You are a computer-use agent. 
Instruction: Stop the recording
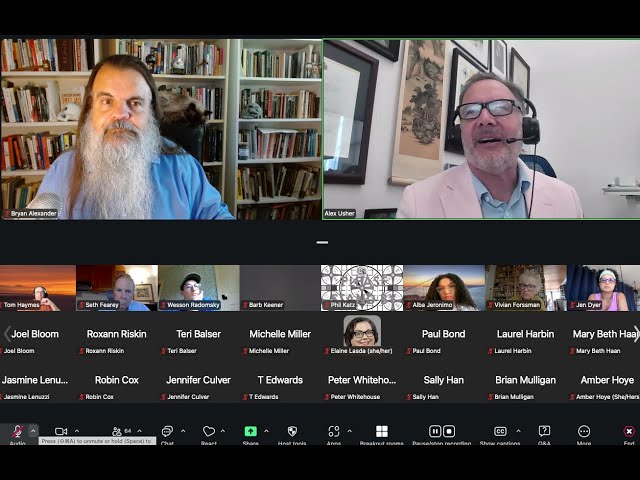(x=449, y=431)
